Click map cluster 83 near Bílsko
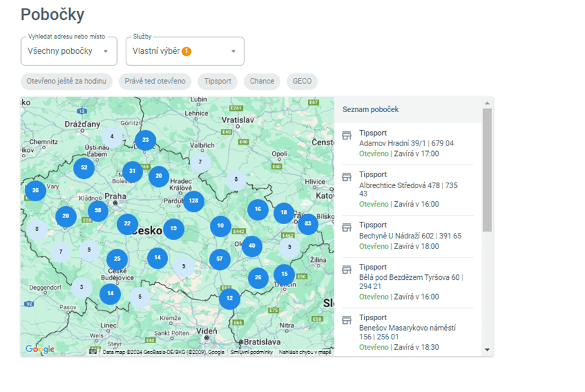Image resolution: width=585 pixels, height=392 pixels. click(x=308, y=224)
